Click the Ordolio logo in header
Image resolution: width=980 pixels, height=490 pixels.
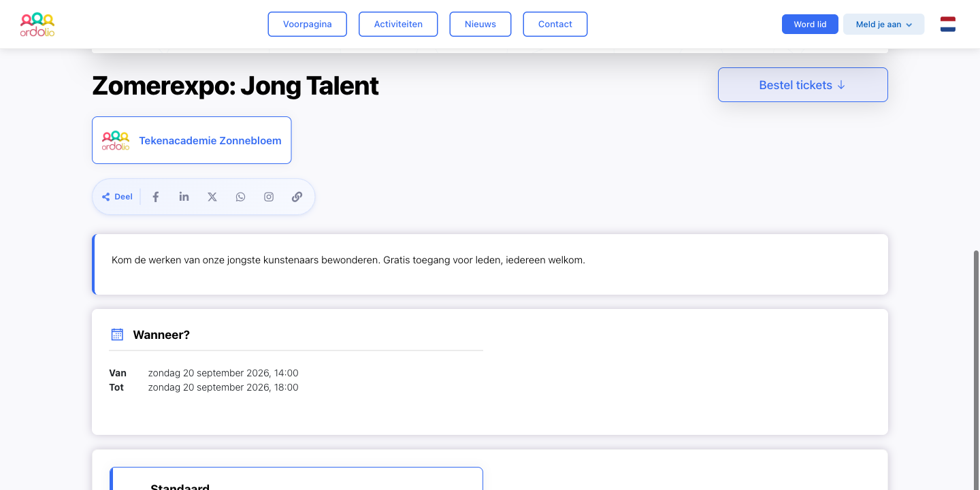37,24
